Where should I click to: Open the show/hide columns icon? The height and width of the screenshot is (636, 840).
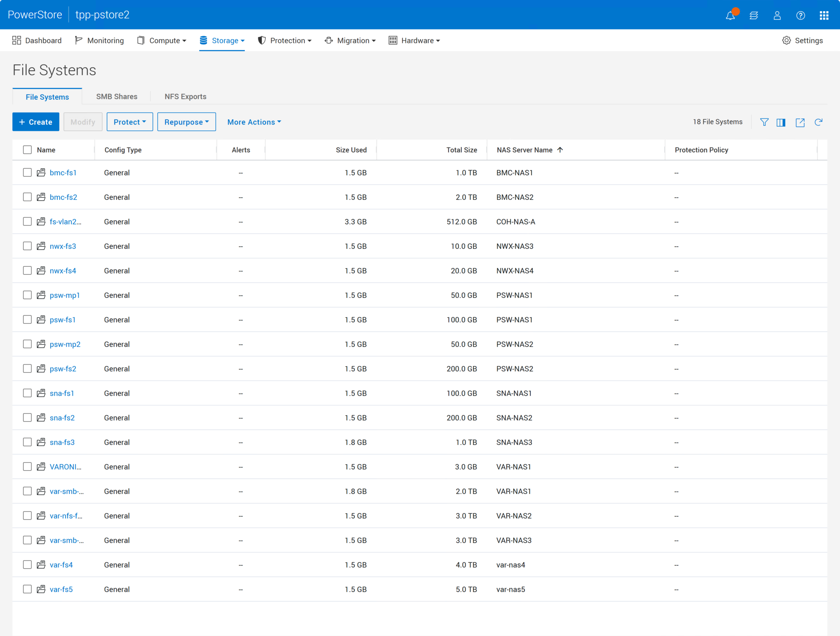[781, 122]
